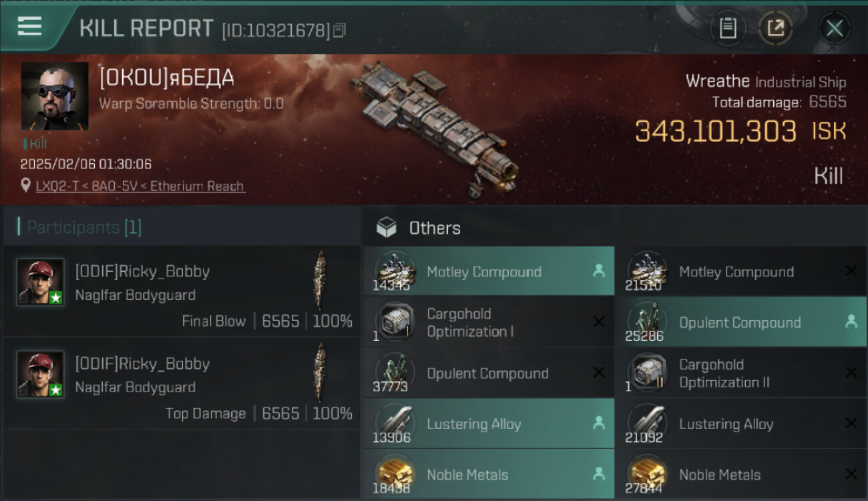Open the clipboard report icon
868x501 pixels.
tap(727, 28)
